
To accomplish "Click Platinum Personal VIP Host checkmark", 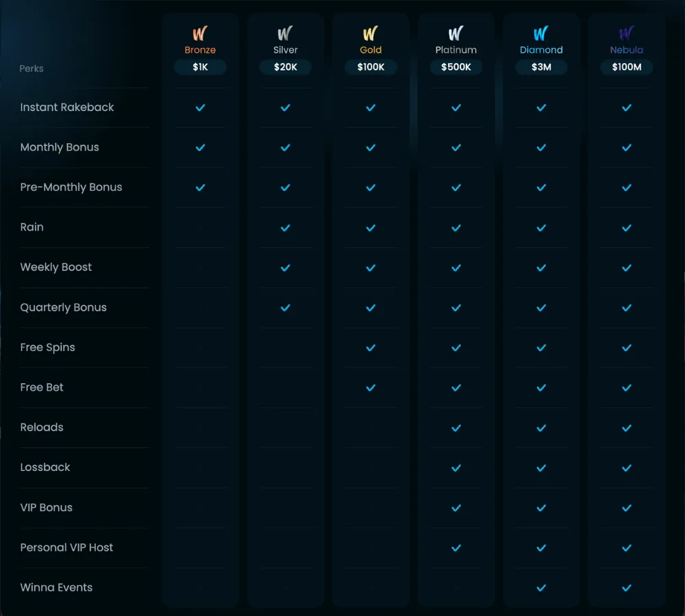I will point(456,548).
